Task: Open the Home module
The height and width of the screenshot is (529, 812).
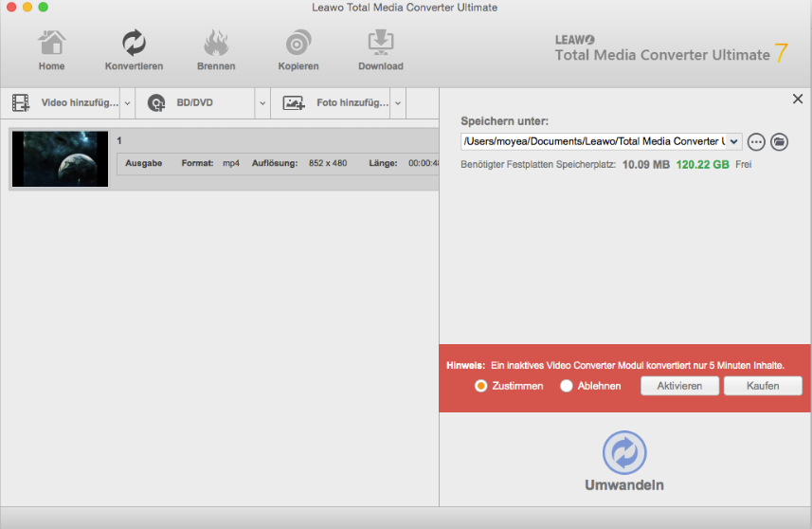Action: pyautogui.click(x=51, y=51)
